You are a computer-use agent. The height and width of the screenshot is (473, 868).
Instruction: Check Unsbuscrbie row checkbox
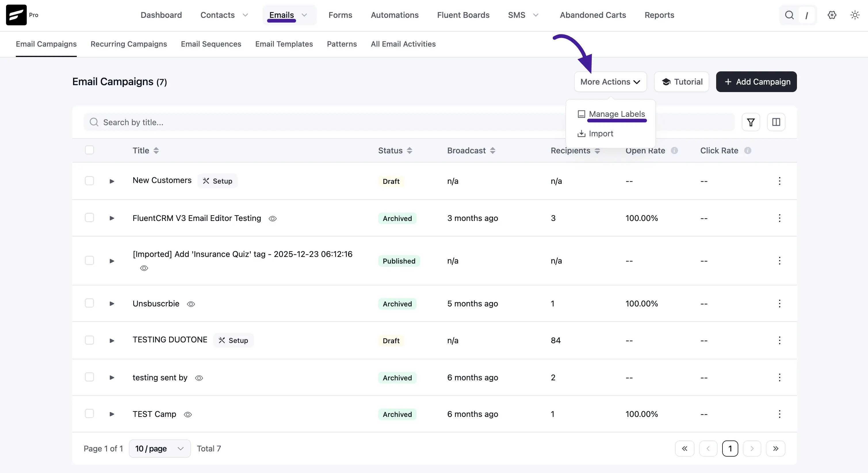pos(89,304)
